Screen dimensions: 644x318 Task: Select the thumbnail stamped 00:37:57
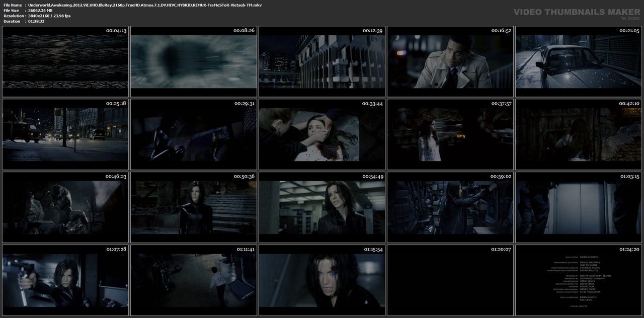pos(450,134)
